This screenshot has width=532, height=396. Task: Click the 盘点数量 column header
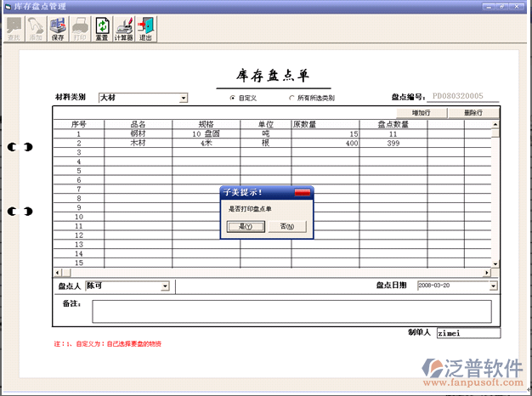(393, 124)
